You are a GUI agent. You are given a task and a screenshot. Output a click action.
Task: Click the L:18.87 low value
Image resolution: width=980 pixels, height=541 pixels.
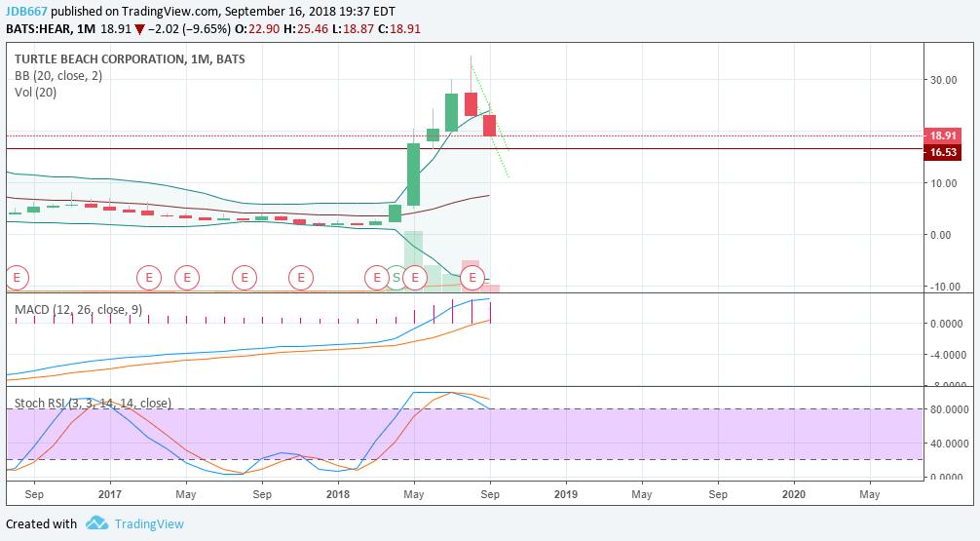(353, 29)
